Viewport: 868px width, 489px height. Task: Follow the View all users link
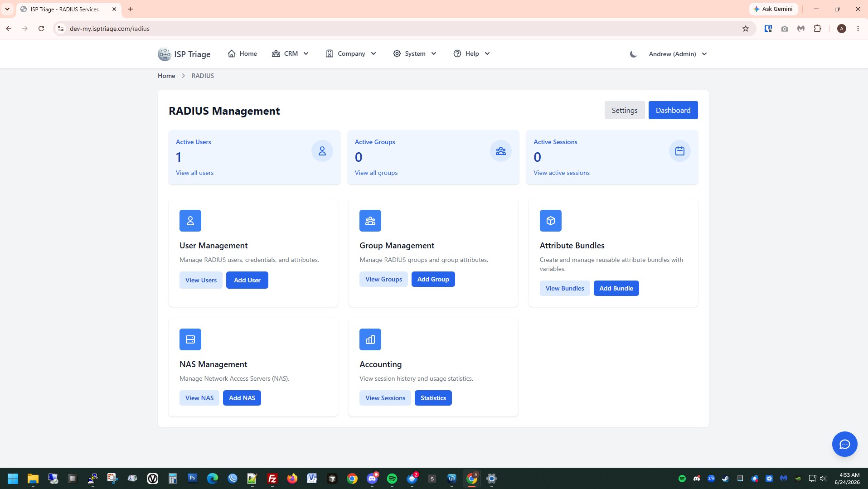[194, 173]
